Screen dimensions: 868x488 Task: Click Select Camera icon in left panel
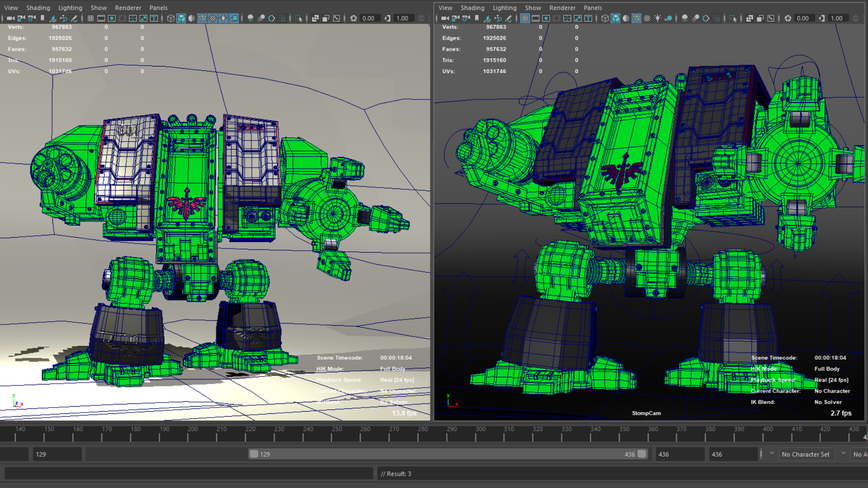tap(10, 18)
